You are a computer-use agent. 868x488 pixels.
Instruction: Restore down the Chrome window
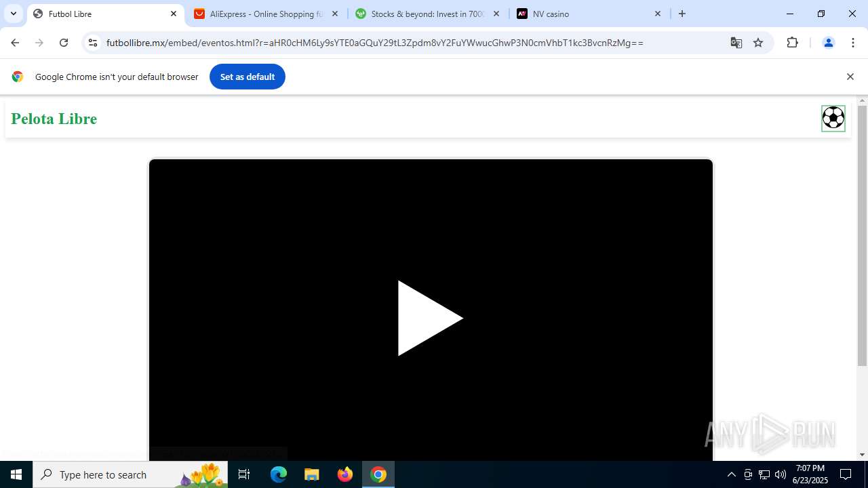(821, 14)
